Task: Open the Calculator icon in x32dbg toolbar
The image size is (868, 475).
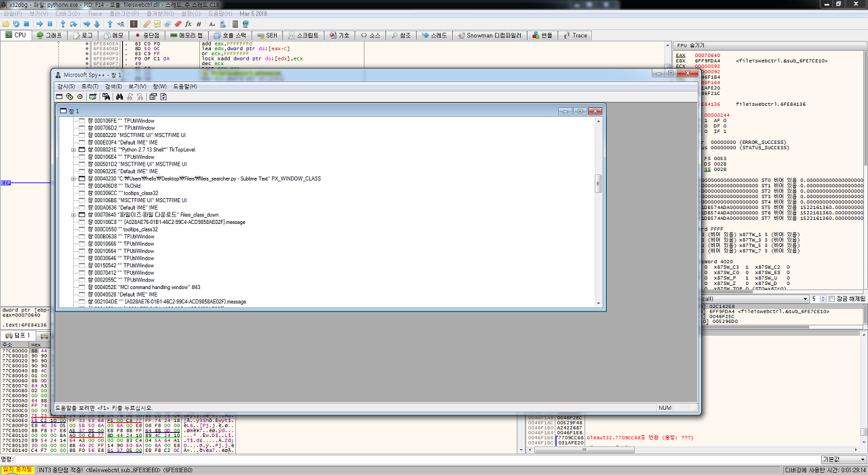Action: 235,24
